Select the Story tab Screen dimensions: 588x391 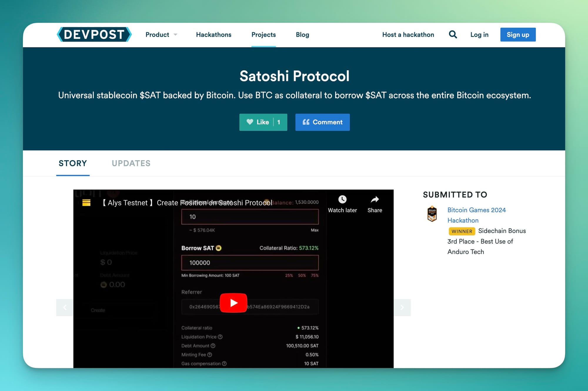pyautogui.click(x=73, y=163)
